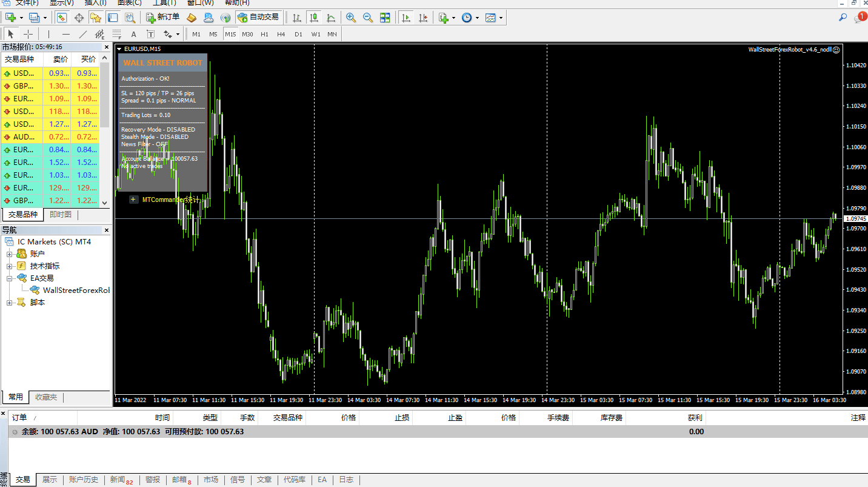This screenshot has width=868, height=487.
Task: Click the 新订单 (New Order) button
Action: click(x=163, y=18)
